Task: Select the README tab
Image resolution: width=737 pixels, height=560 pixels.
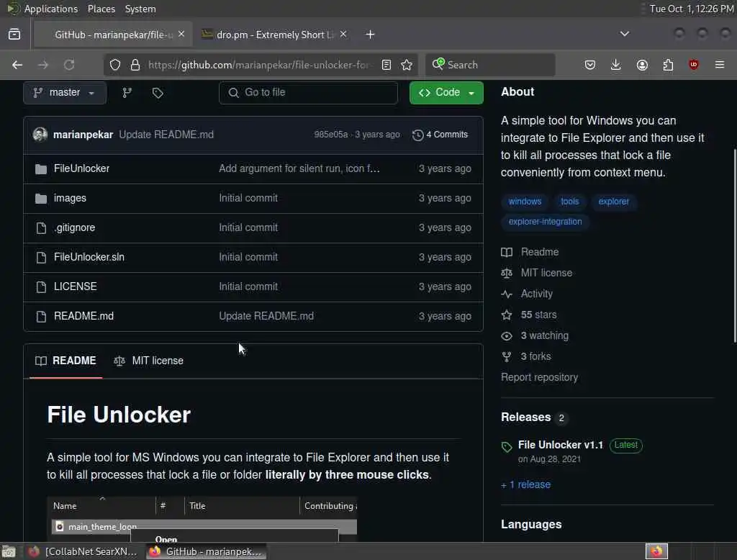Action: tap(65, 361)
